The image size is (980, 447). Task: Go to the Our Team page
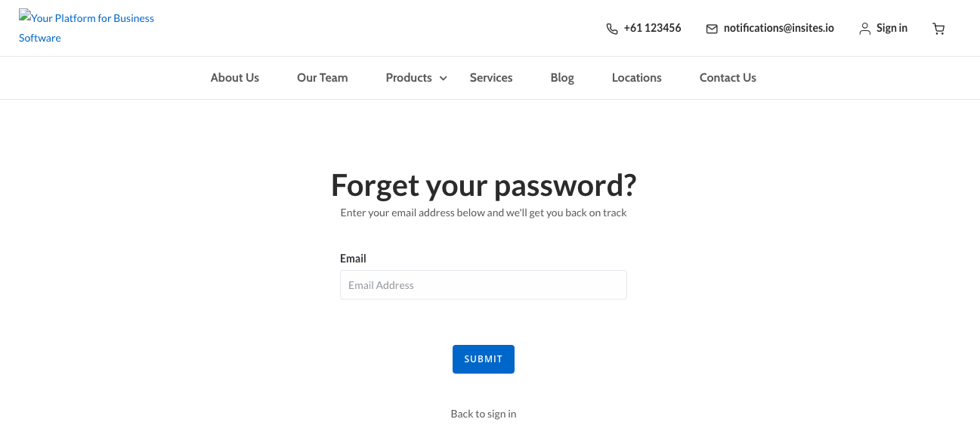click(x=323, y=78)
